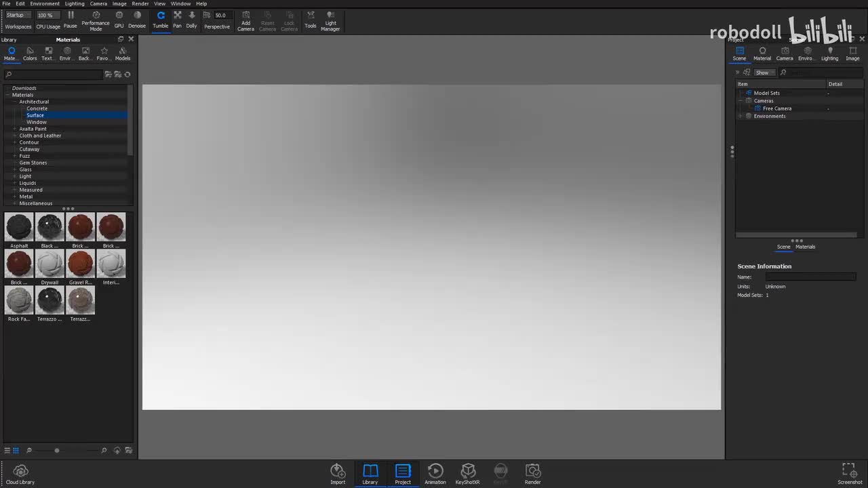Select the Scene sub-tab below the scene tree

pos(783,247)
